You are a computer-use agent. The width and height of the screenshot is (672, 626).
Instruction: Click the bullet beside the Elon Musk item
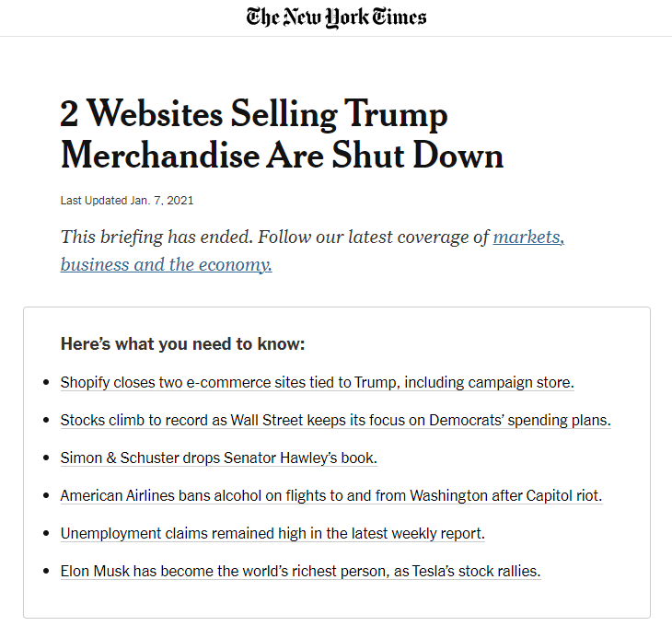[x=46, y=571]
